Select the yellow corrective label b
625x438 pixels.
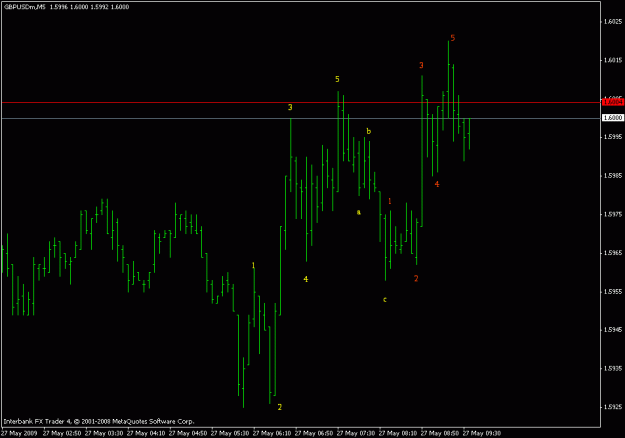pos(369,131)
